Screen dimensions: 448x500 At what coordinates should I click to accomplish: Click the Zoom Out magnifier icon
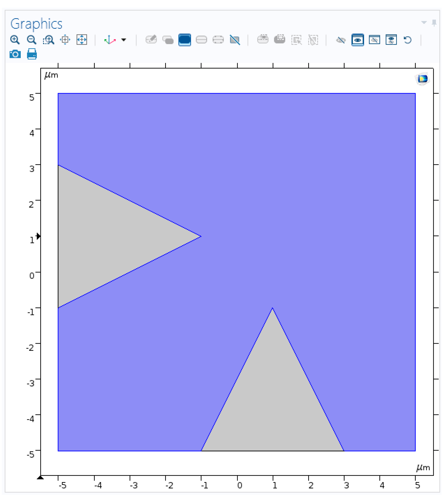(31, 40)
